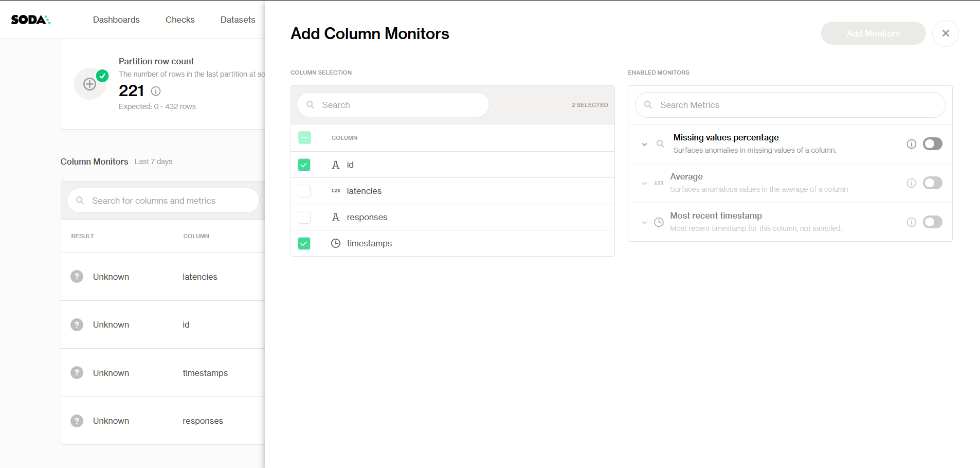
Task: Click info icon for Most recent timestamp
Action: [911, 222]
